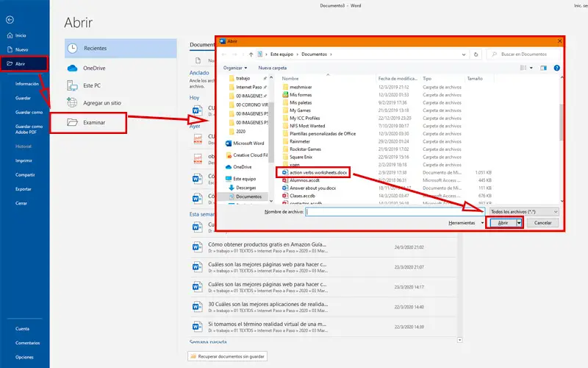
Task: Expand the address bar history dropdown
Action: (464, 54)
